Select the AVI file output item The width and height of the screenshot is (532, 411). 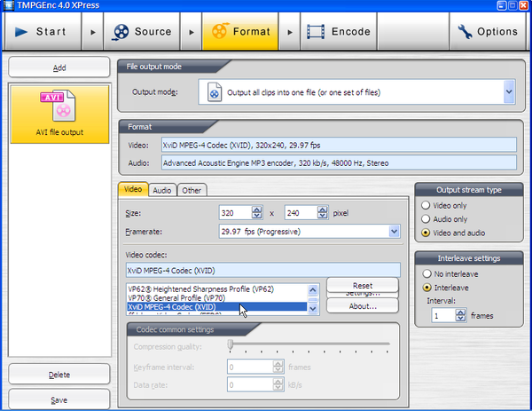pyautogui.click(x=59, y=115)
